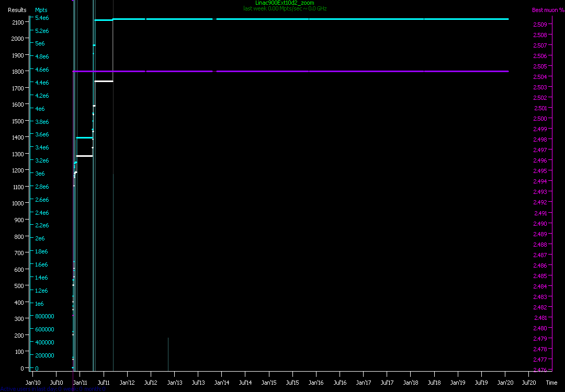Click the Best muon % axis label
The height and width of the screenshot is (392, 565).
[x=545, y=10]
